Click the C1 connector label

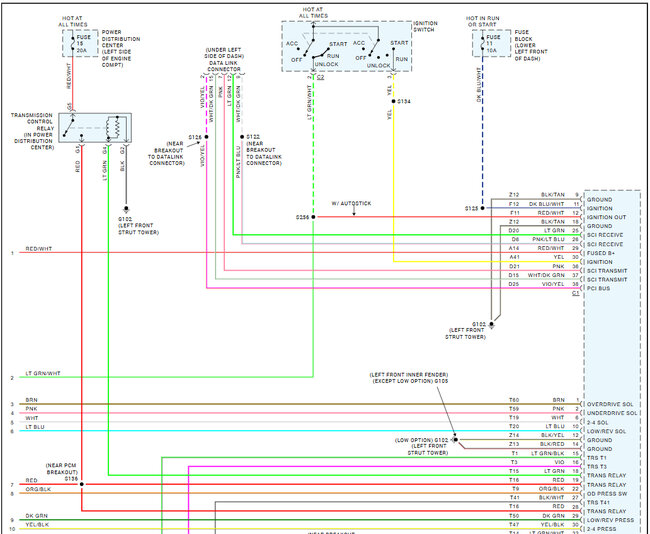pos(575,293)
